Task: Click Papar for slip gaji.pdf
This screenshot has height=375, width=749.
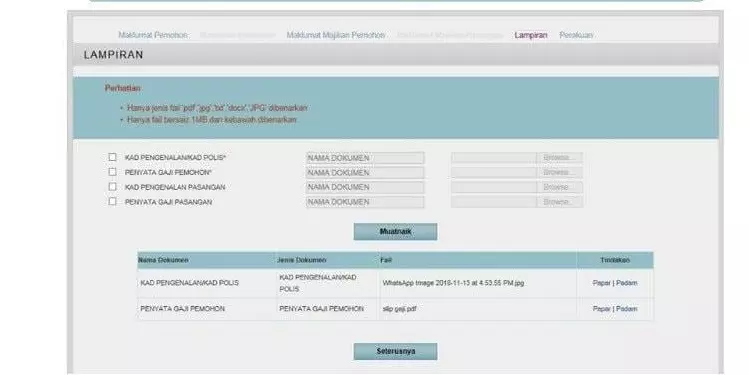Action: point(601,309)
